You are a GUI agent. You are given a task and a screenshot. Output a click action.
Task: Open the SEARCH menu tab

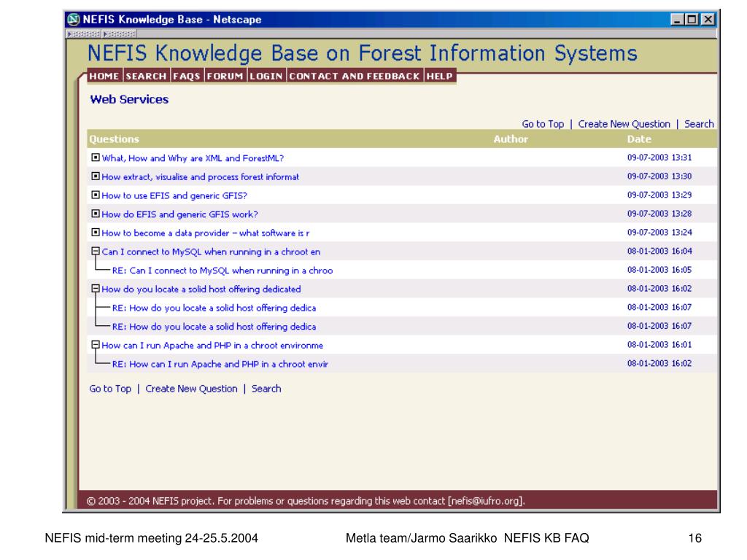[x=146, y=76]
